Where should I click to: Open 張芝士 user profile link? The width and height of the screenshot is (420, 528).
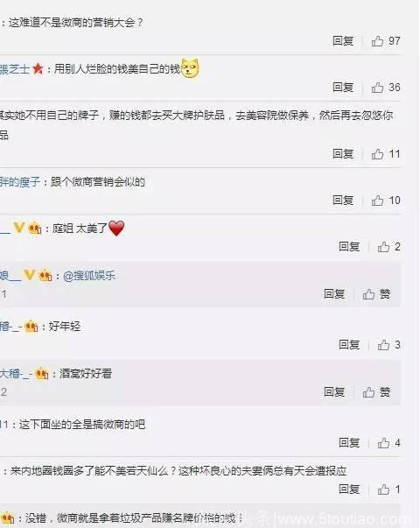[x=15, y=69]
